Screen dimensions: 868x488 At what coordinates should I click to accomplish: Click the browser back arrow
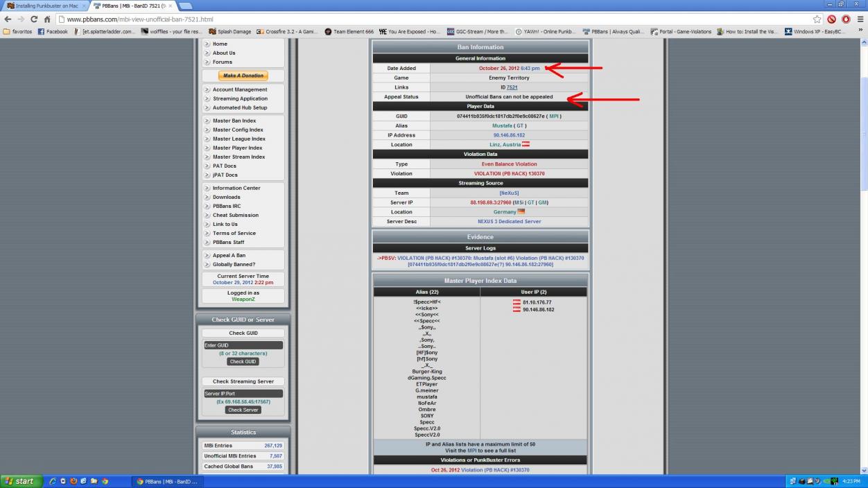tap(8, 19)
